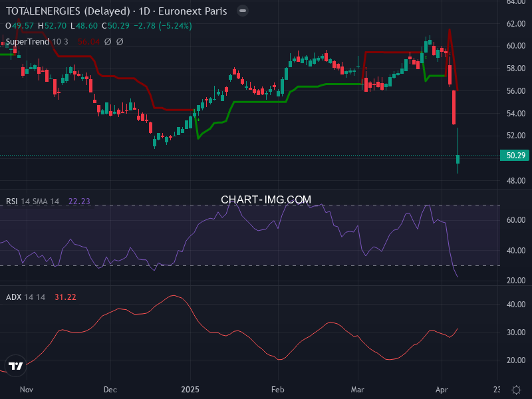Viewport: 532px width, 399px height.
Task: Click the change value −2.78 (−5.24%)
Action: 163,26
